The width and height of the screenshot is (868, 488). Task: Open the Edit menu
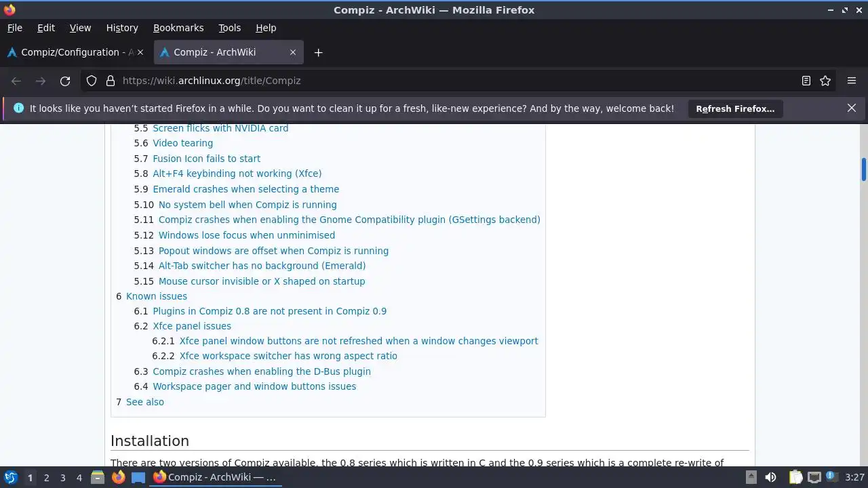point(46,28)
